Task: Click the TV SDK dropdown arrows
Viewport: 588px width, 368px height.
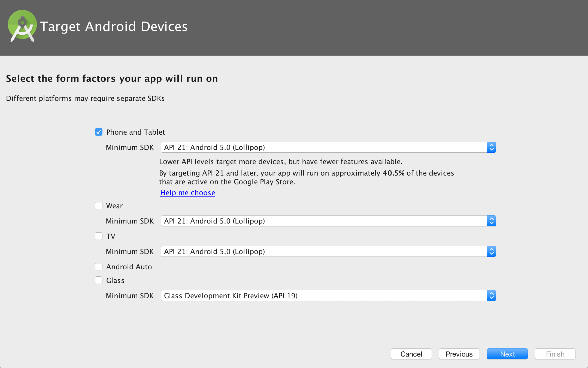Action: (x=492, y=251)
